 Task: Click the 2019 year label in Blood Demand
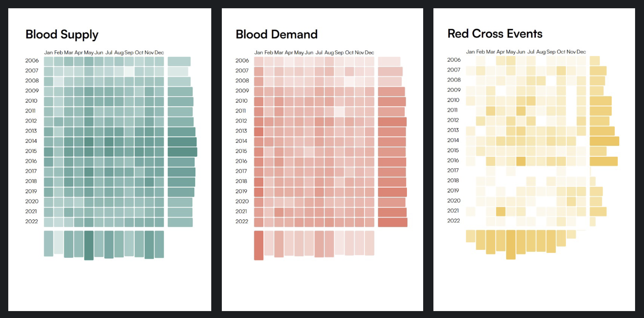[241, 191]
